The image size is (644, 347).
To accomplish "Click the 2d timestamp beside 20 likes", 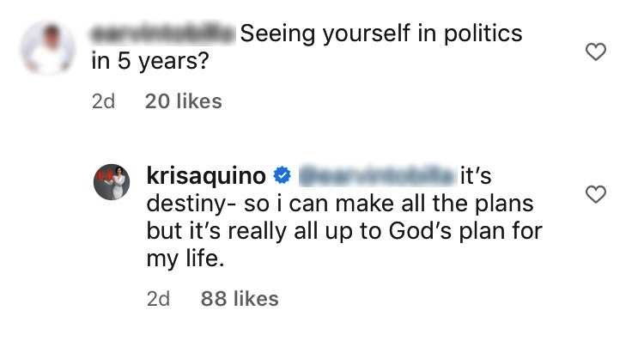I will (x=103, y=101).
